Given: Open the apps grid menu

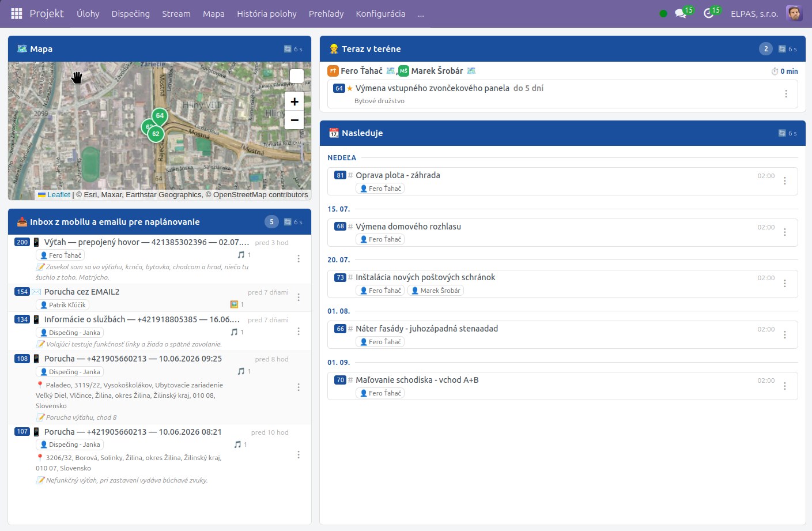Looking at the screenshot, I should [17, 13].
